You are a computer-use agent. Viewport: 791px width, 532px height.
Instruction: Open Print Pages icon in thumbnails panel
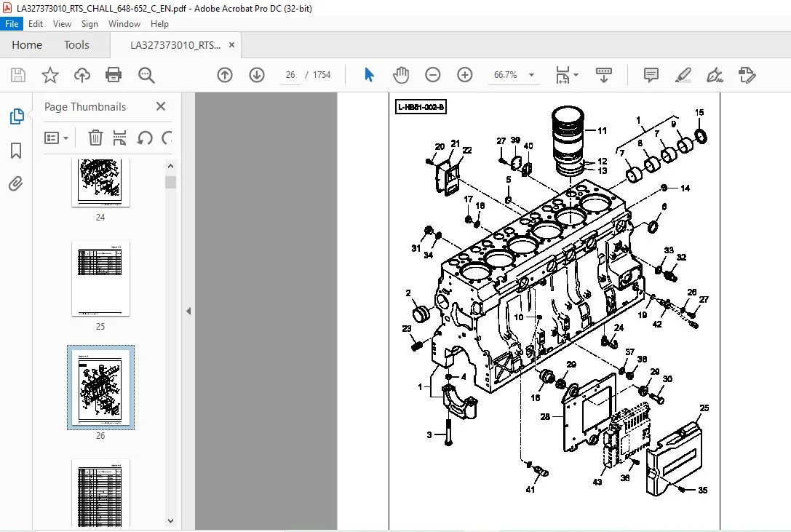119,138
